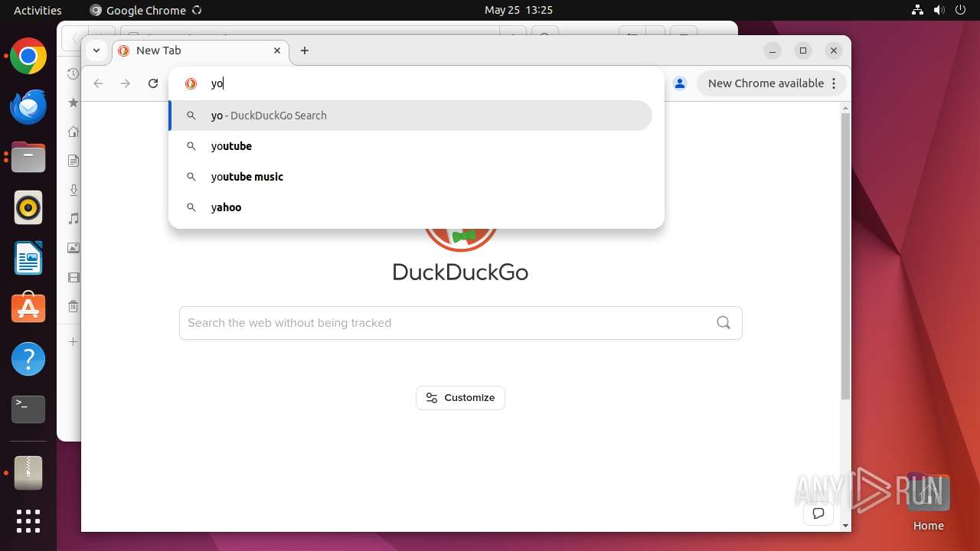Image resolution: width=980 pixels, height=551 pixels.
Task: Go back using the browser back arrow
Action: [x=98, y=83]
